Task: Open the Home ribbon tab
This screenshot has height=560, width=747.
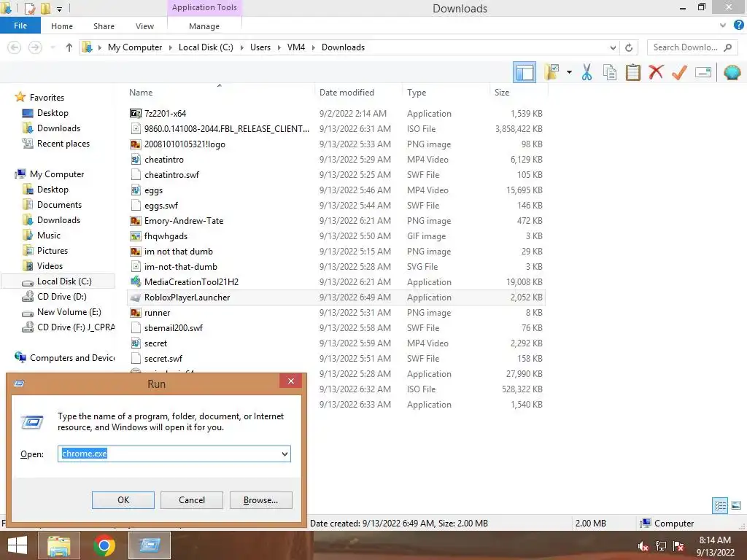Action: [x=62, y=26]
